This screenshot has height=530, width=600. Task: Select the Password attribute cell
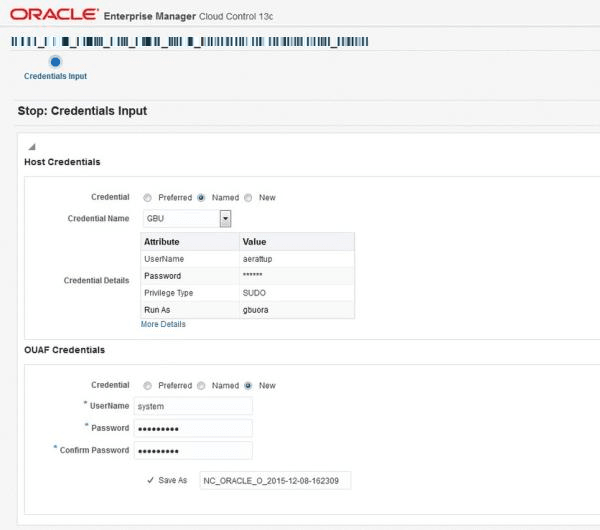(190, 276)
